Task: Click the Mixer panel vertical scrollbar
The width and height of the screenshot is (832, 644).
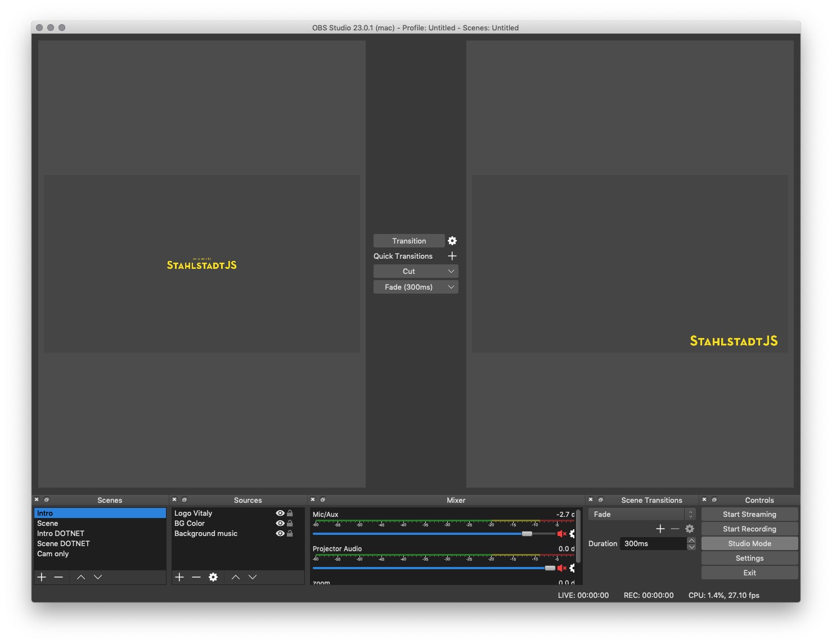Action: 578,536
